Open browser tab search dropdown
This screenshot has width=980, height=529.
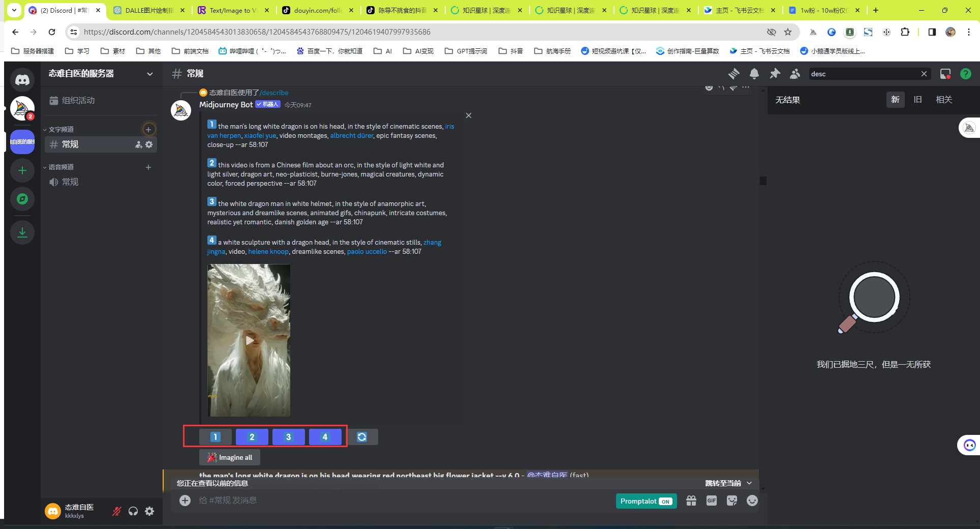tap(14, 10)
